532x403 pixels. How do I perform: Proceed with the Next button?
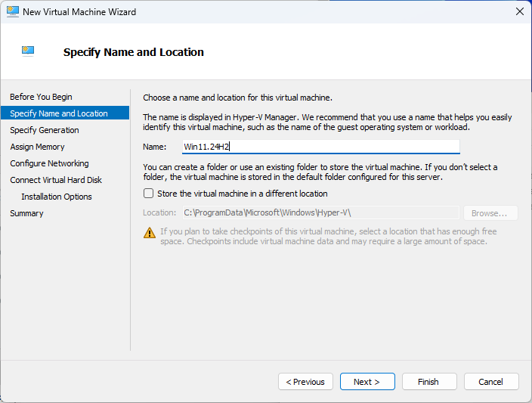pos(367,382)
